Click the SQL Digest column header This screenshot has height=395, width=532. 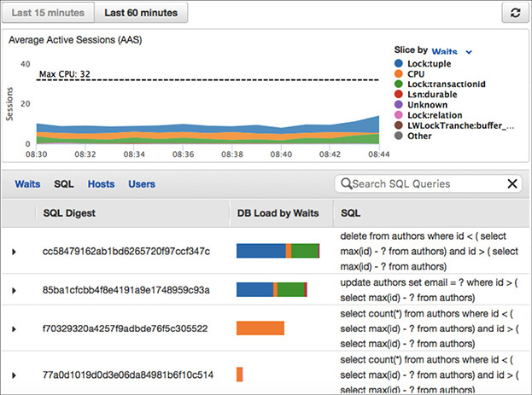[x=81, y=212]
